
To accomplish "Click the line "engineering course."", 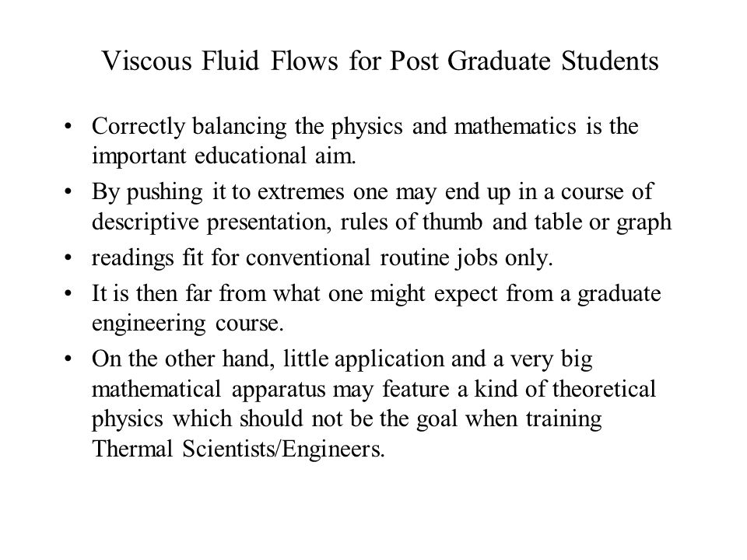I will [x=188, y=324].
